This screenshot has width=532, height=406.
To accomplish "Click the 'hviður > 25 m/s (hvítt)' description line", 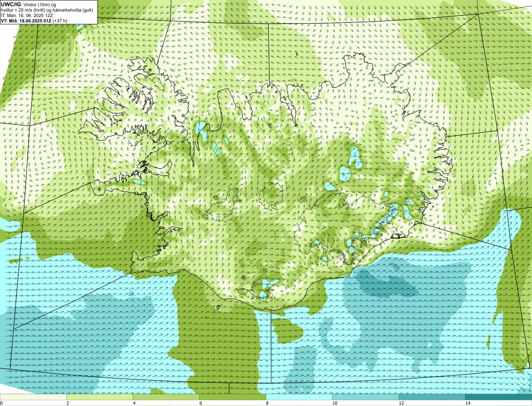I will [x=47, y=10].
